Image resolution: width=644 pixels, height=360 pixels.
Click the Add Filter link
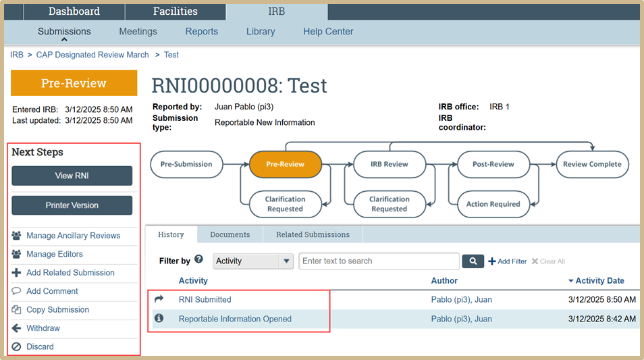coord(507,261)
